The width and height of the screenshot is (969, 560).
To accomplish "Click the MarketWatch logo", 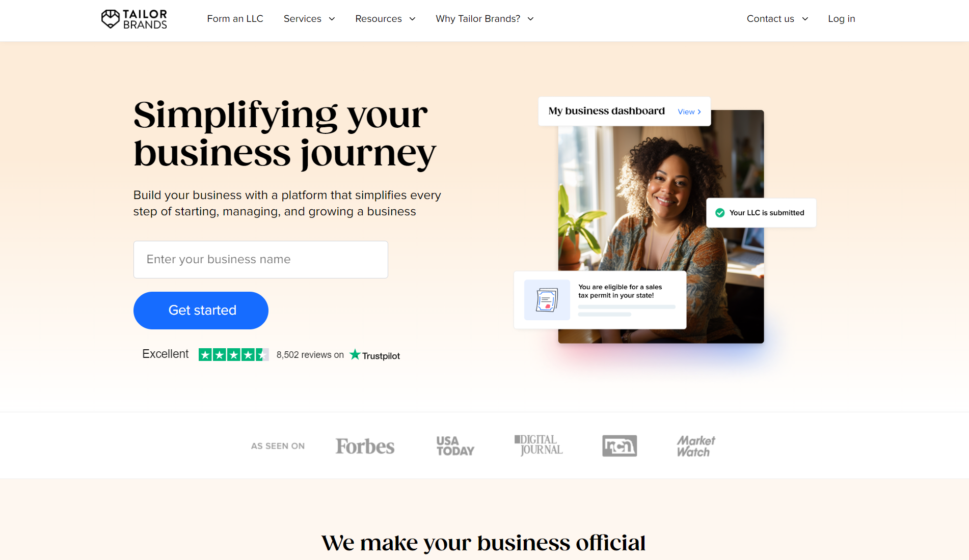I will [x=695, y=446].
